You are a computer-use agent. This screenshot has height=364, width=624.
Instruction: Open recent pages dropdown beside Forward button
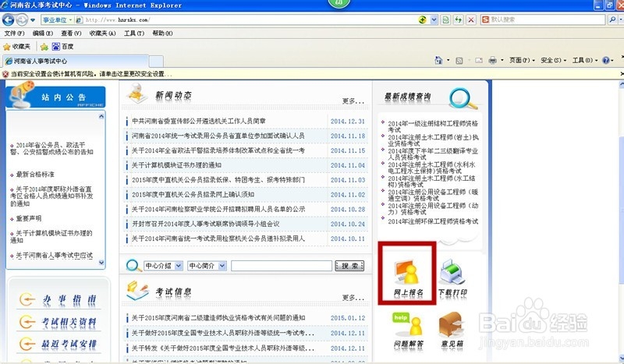pos(33,20)
